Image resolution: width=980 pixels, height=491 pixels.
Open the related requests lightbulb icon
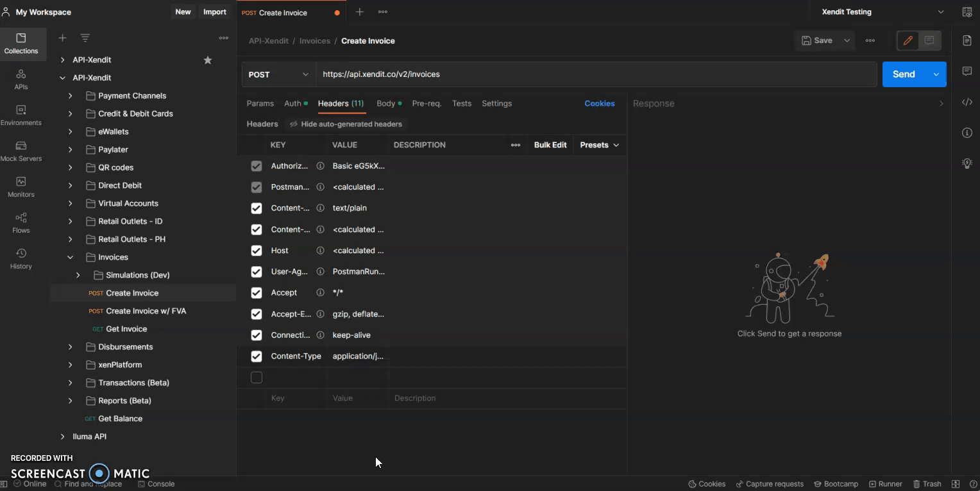point(967,163)
